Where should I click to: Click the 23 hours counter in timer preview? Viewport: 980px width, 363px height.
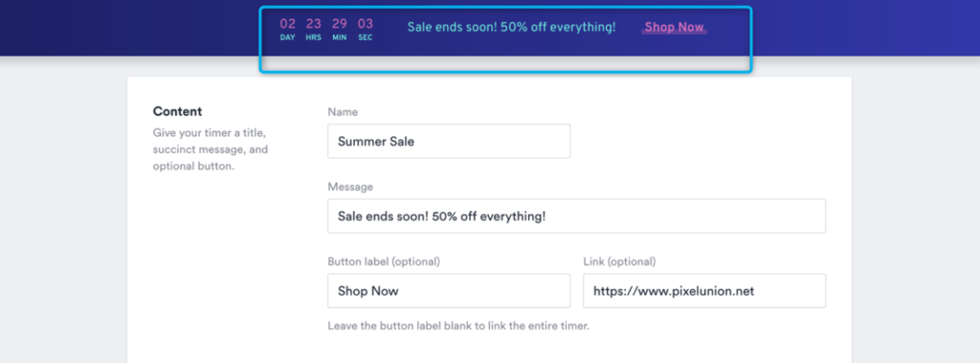[314, 24]
